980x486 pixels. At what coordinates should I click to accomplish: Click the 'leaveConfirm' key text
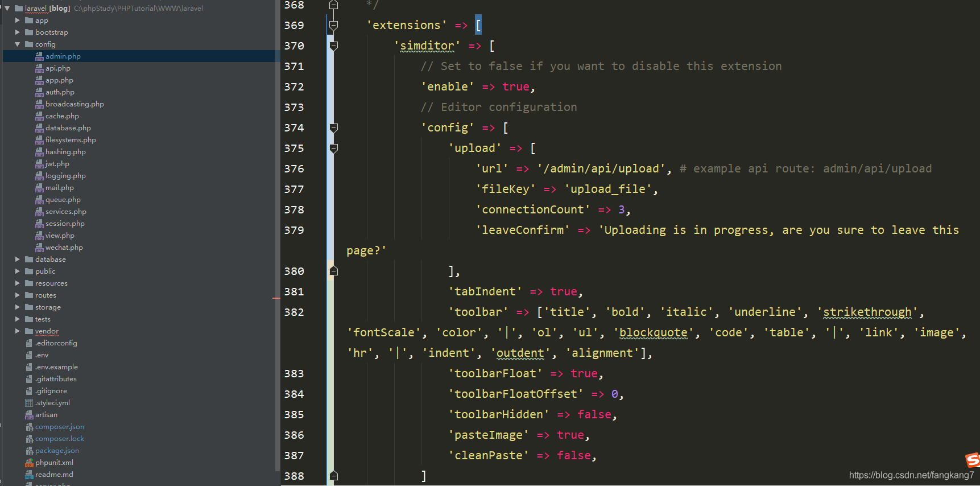523,230
